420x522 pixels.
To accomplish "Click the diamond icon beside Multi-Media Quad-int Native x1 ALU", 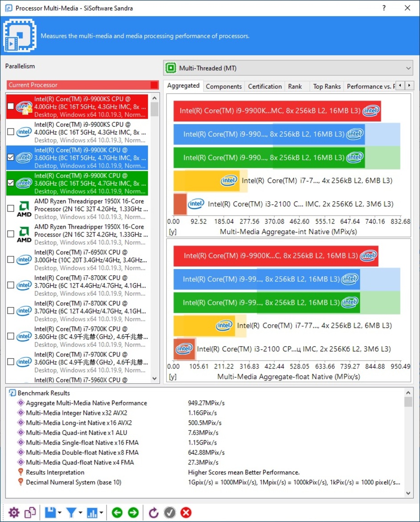I will coord(21,432).
